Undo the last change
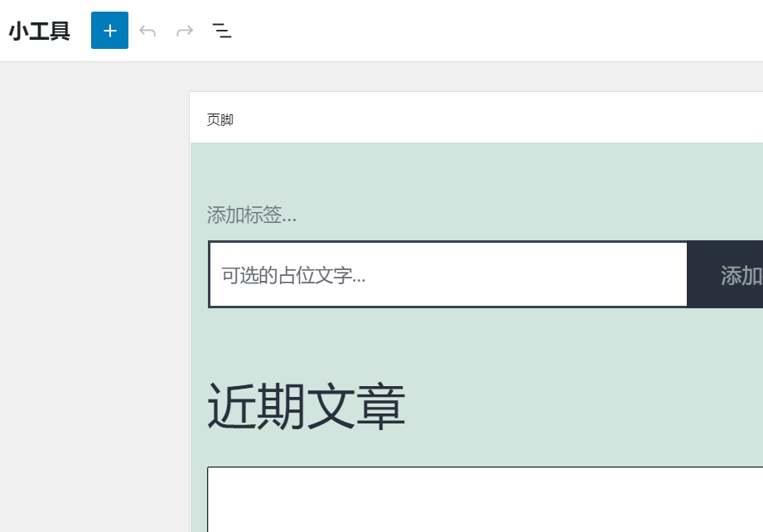 click(x=147, y=31)
